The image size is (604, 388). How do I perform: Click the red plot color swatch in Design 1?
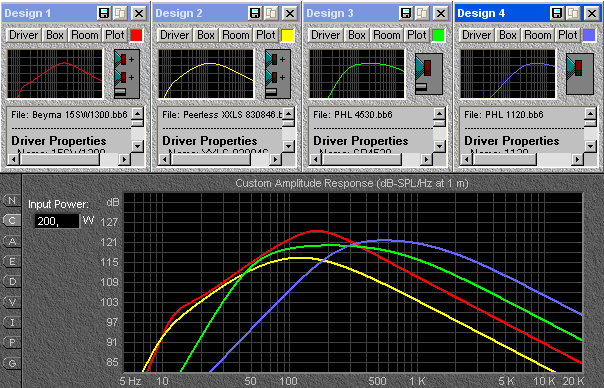coord(136,35)
